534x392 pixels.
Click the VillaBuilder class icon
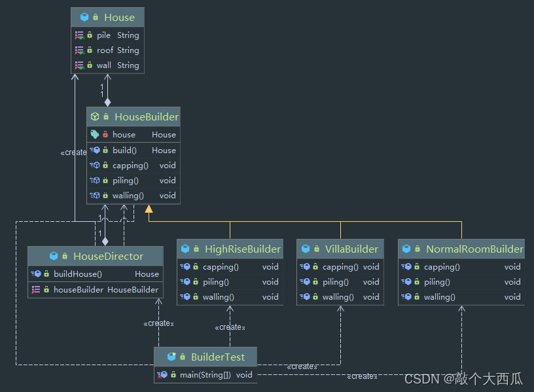point(306,249)
